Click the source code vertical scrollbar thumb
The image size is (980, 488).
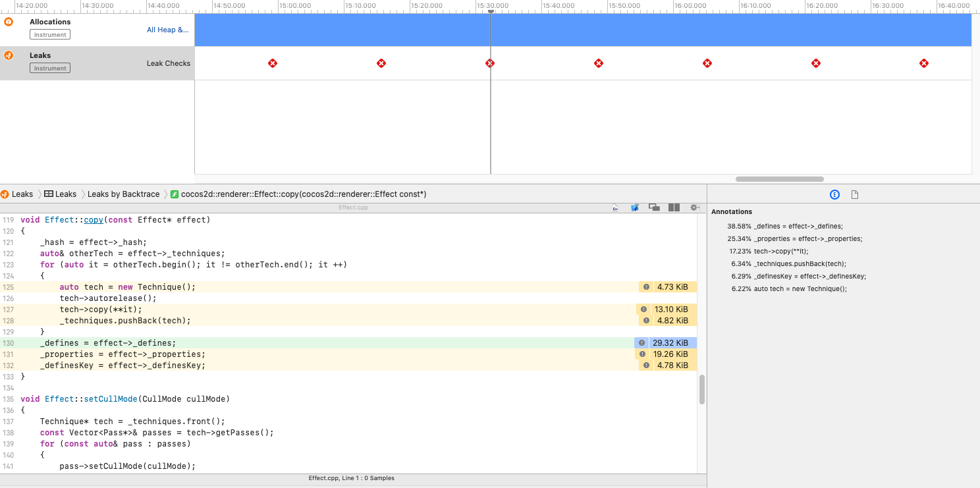click(702, 390)
